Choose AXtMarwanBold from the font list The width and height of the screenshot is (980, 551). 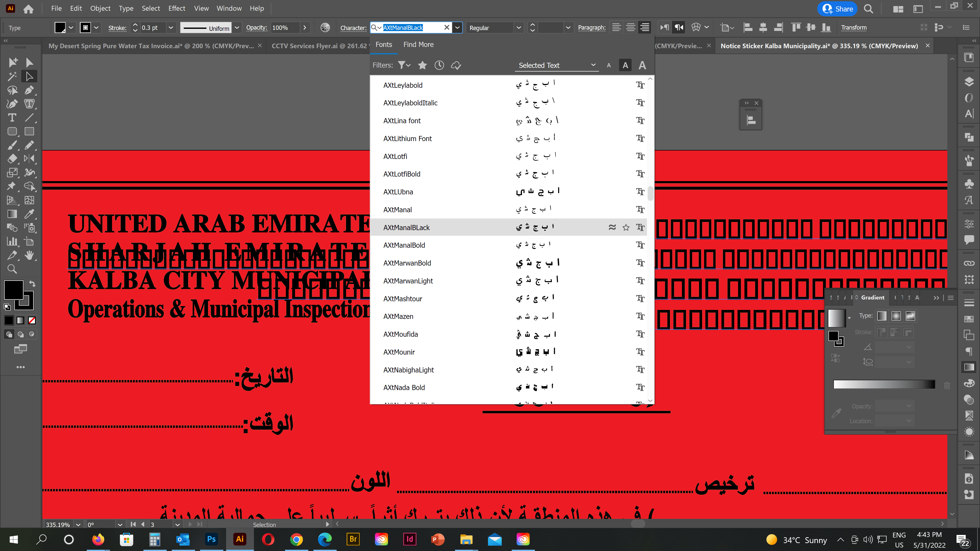[407, 263]
